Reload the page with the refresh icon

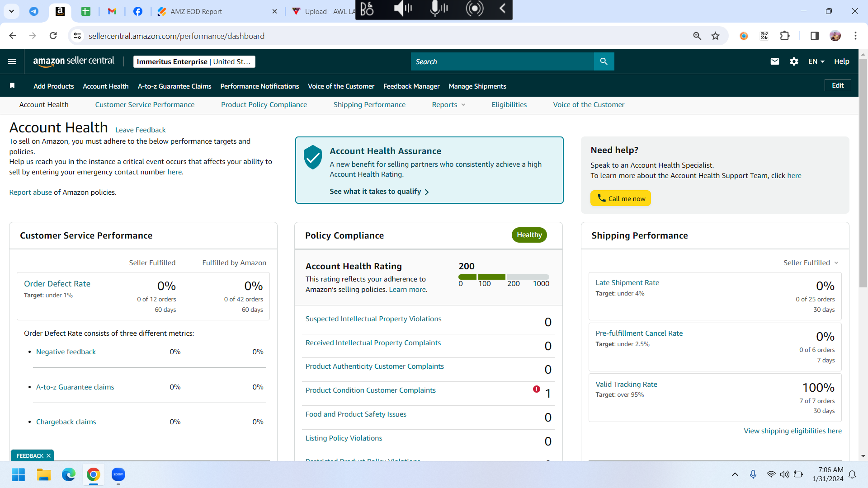click(x=53, y=36)
